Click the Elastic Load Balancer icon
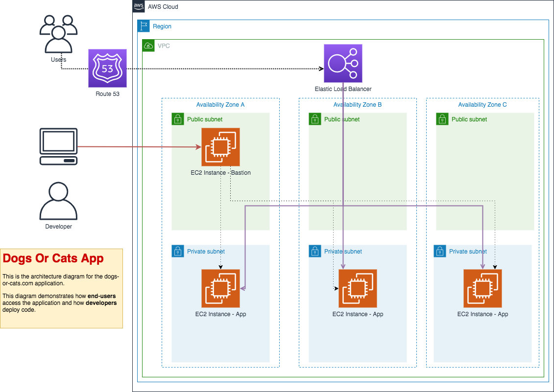Image resolution: width=554 pixels, height=392 pixels. (342, 63)
